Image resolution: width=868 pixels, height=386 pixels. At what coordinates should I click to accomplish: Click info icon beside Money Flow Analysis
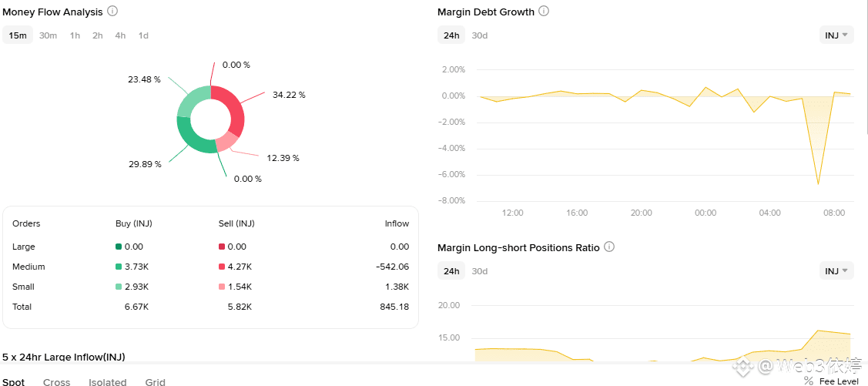click(112, 12)
